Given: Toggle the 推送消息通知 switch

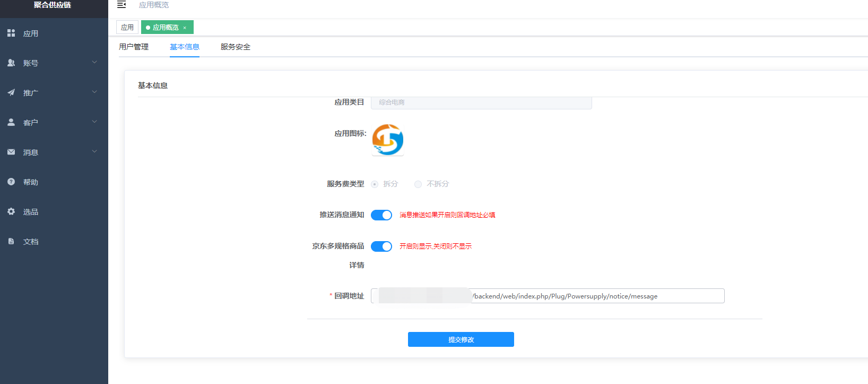Looking at the screenshot, I should 381,215.
